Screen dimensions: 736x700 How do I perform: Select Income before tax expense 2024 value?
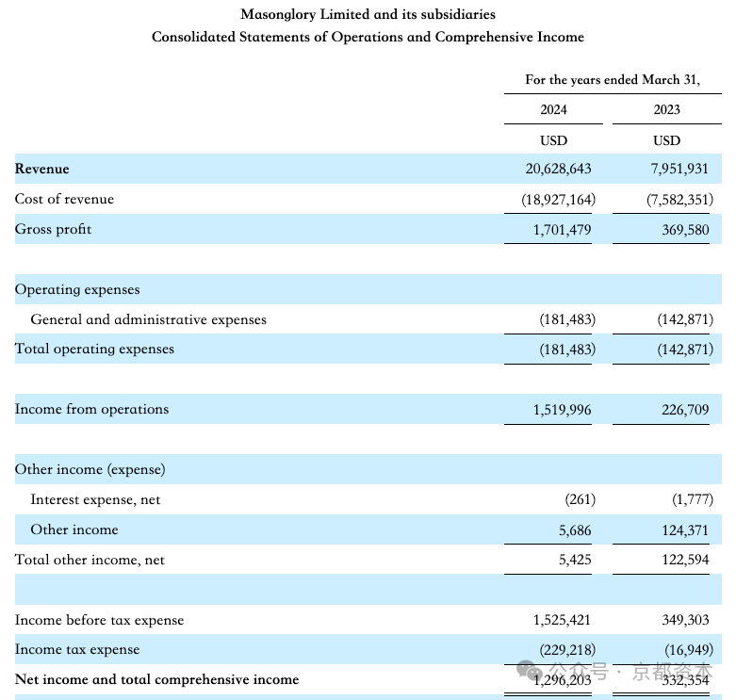pyautogui.click(x=562, y=620)
